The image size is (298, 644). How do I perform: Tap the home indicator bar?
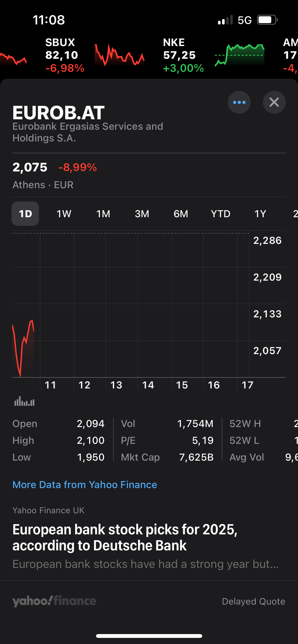(149, 636)
